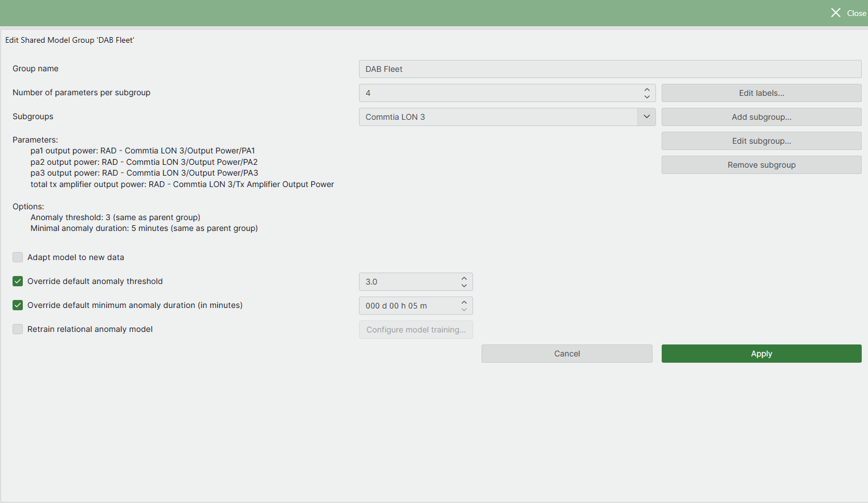Cancel editing the DAB Fleet group
Viewport: 868px width, 503px height.
[567, 353]
